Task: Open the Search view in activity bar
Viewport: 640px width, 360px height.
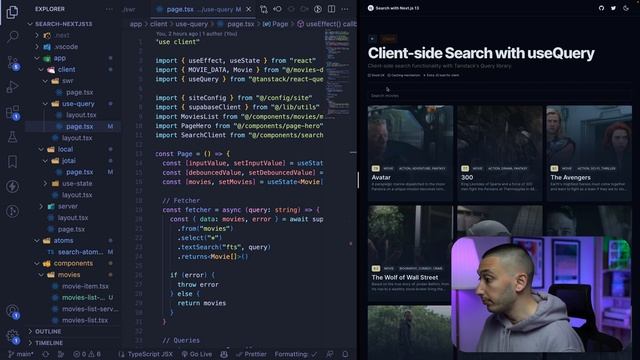Action: click(x=12, y=37)
